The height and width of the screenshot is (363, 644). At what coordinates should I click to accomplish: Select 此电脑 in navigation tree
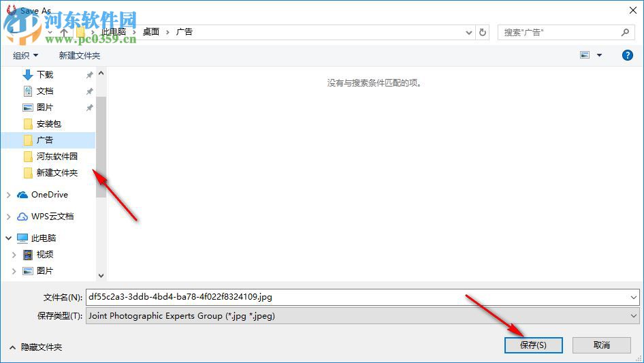tap(43, 238)
